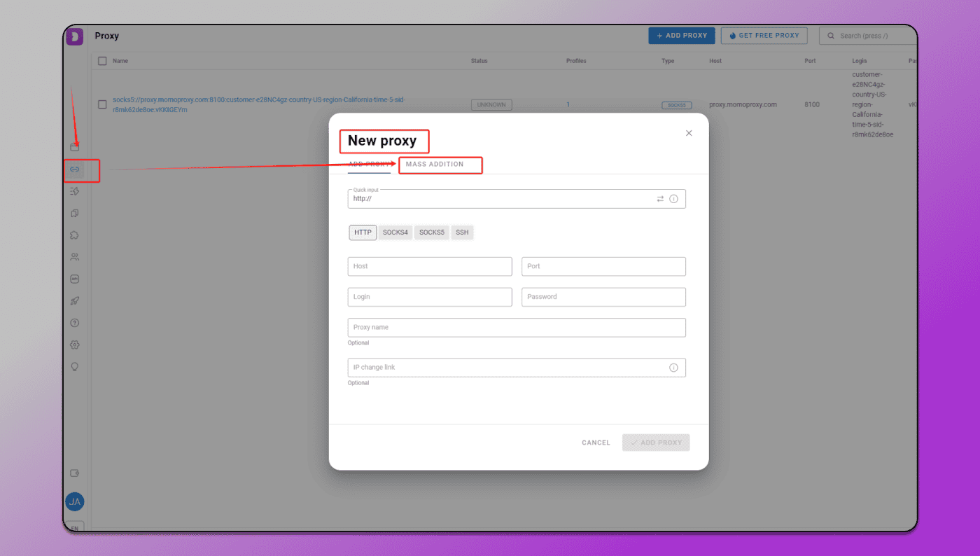Open the Settings gear icon in sidebar
This screenshot has width=980, height=556.
75,345
